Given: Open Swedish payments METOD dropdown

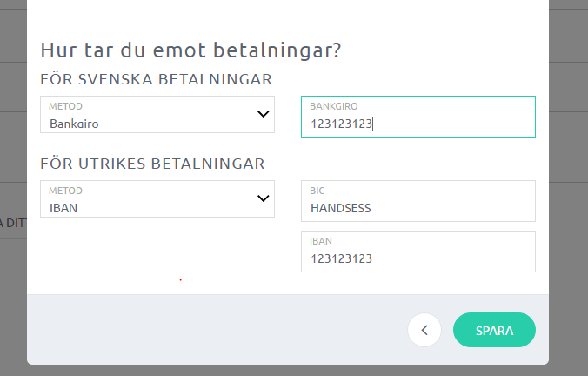Looking at the screenshot, I should (157, 115).
